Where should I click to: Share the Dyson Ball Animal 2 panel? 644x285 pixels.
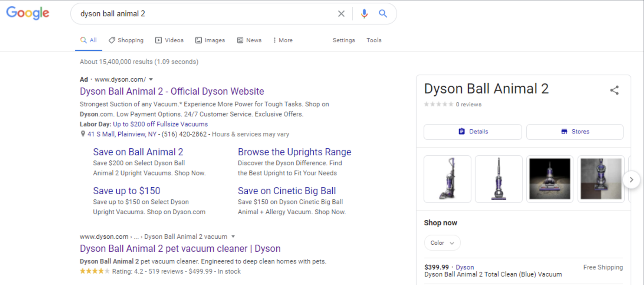coord(614,90)
